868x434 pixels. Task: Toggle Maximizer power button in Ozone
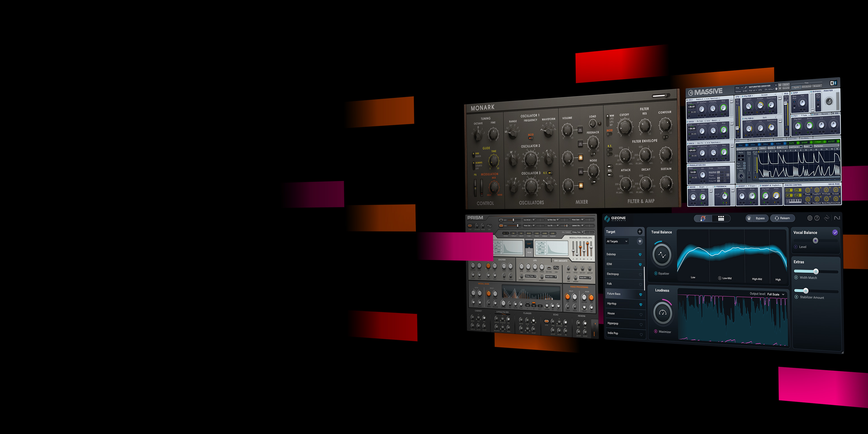click(656, 331)
